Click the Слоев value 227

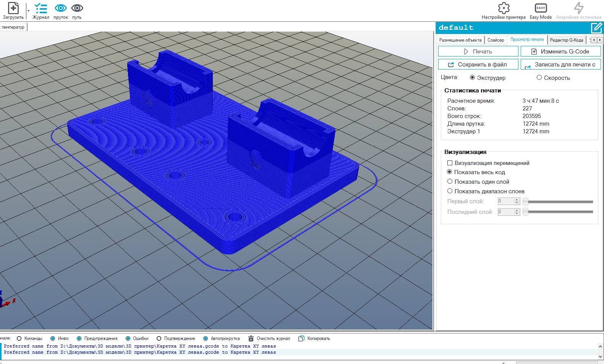pos(527,108)
